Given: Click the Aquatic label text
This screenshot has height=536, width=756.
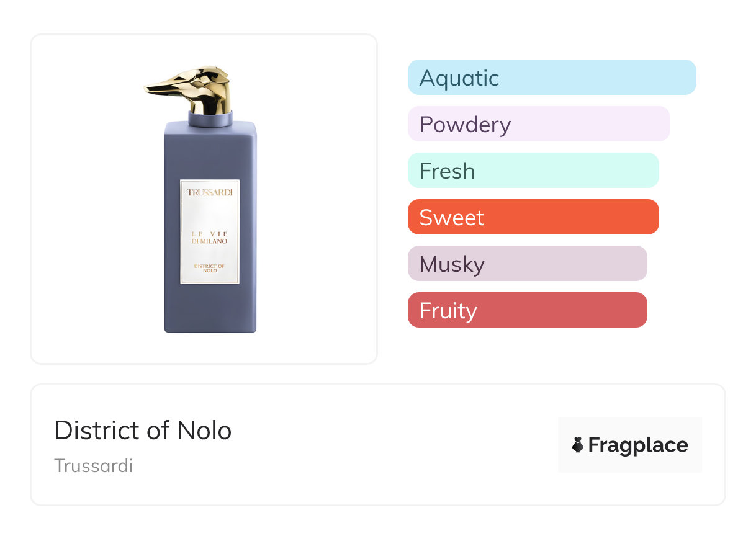Looking at the screenshot, I should point(459,78).
